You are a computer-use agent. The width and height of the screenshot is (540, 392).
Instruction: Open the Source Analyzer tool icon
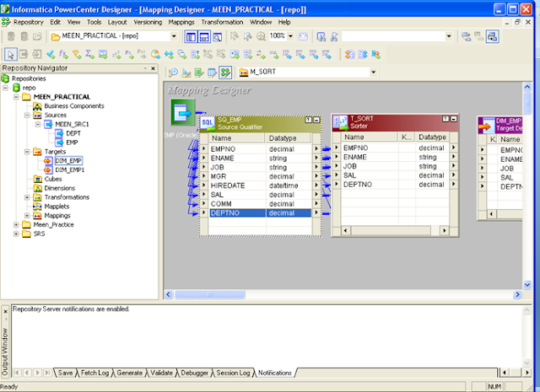[x=173, y=72]
